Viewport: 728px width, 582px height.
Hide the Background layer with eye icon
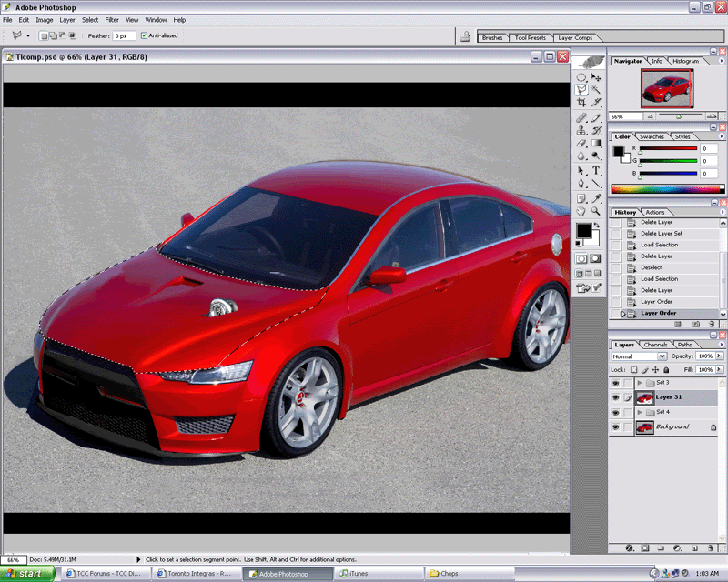[x=616, y=427]
